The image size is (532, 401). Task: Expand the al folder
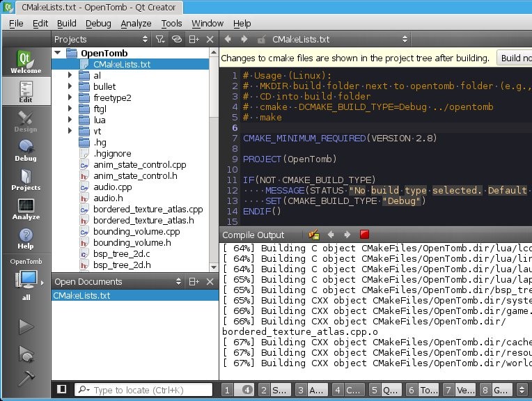tap(70, 75)
